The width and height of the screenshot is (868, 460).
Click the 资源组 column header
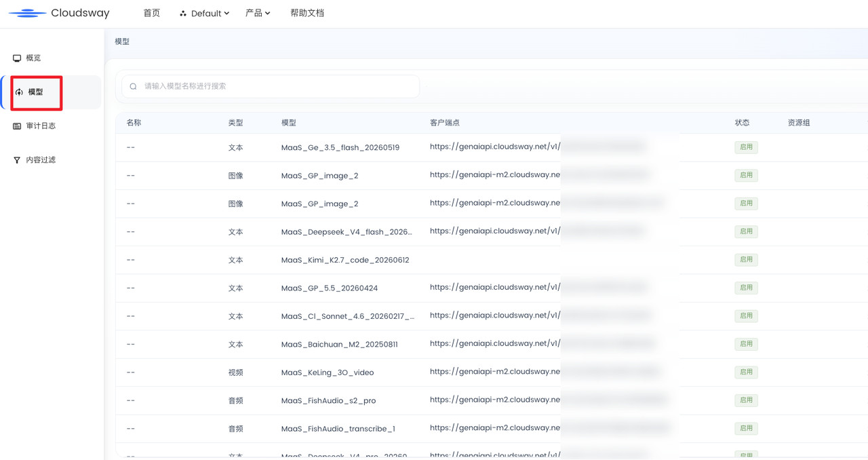point(799,123)
